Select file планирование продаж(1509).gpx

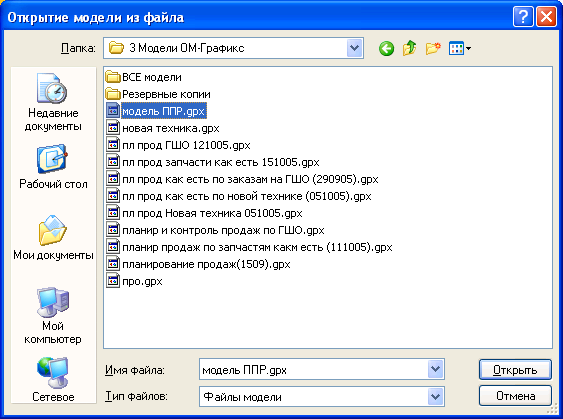[198, 264]
